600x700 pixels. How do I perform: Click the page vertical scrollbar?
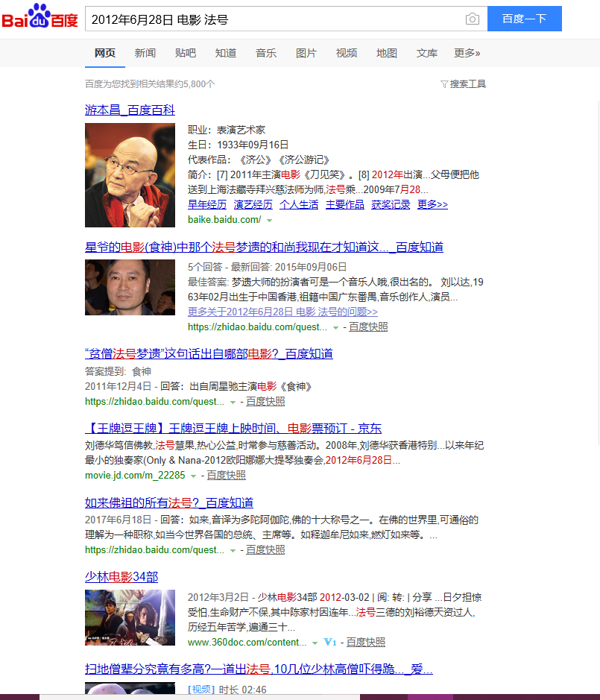coord(599,272)
